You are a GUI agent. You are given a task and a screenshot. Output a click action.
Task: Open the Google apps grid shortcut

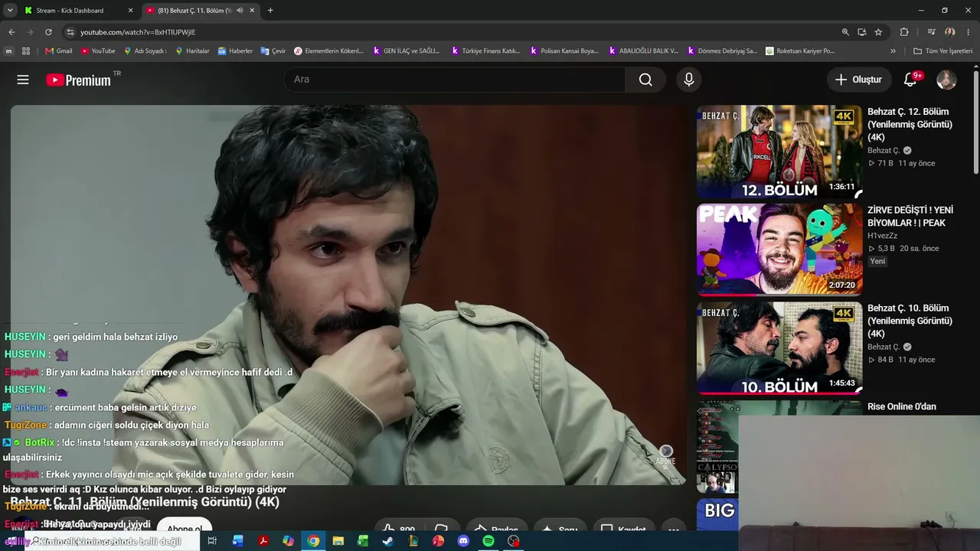pyautogui.click(x=26, y=51)
